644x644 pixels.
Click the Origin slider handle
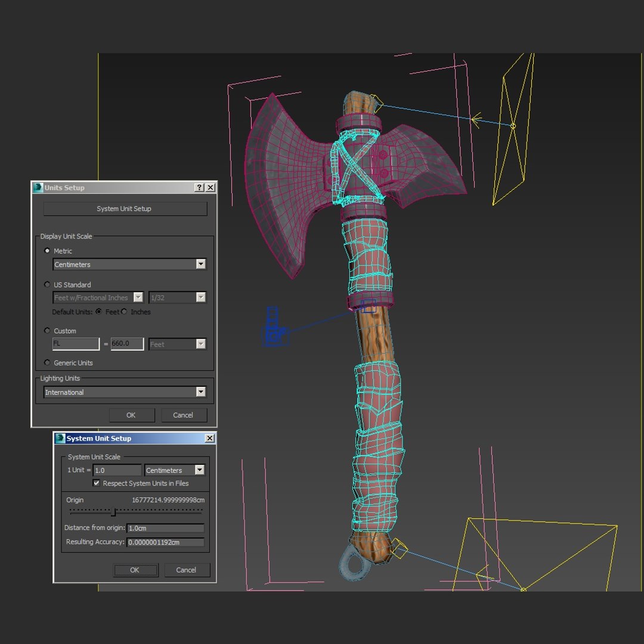pyautogui.click(x=114, y=512)
